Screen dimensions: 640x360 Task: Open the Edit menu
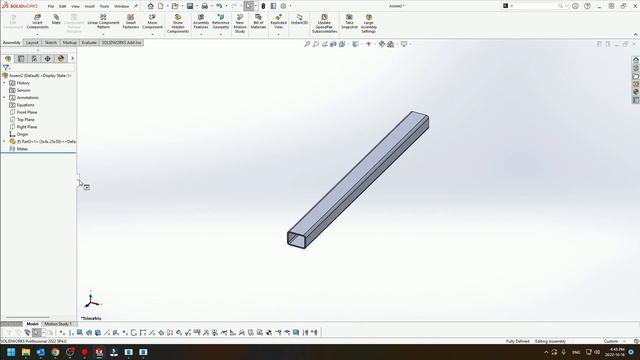(62, 7)
